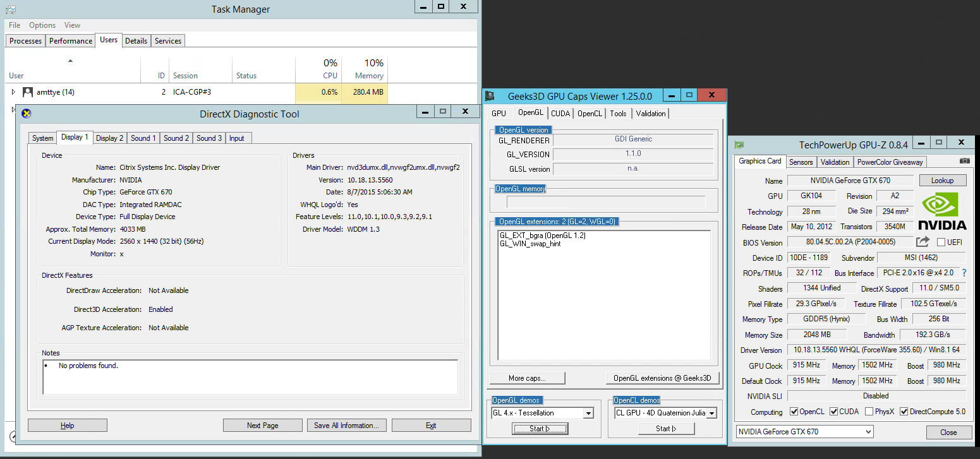
Task: Click the amttye user avatar icon
Action: pyautogui.click(x=28, y=92)
